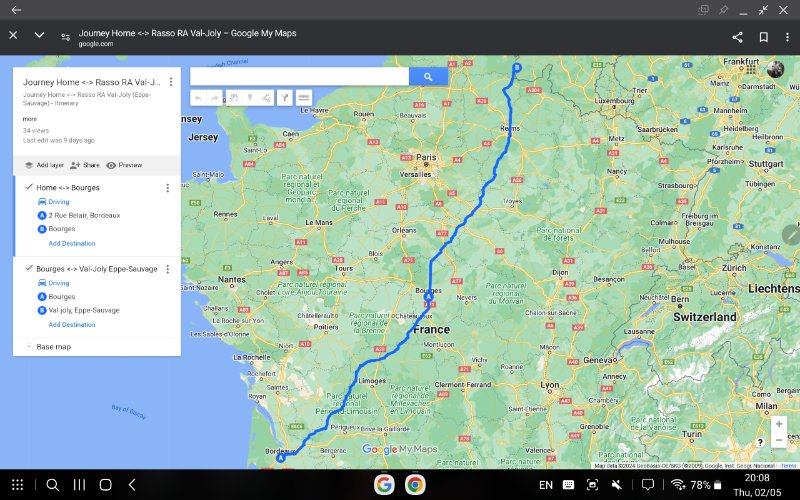Select the Draw a line tool
The width and height of the screenshot is (800, 500).
(265, 98)
